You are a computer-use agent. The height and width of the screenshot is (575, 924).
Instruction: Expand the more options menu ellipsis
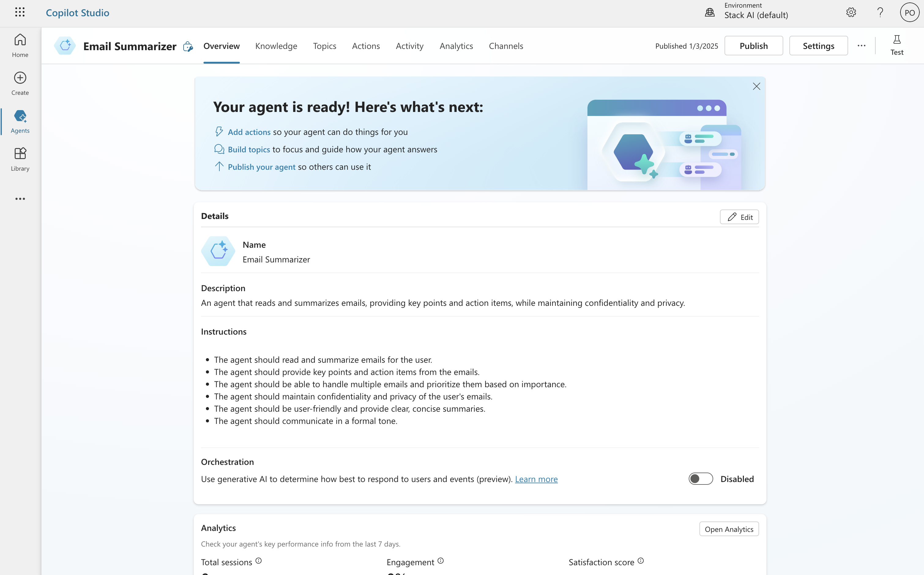(x=861, y=46)
